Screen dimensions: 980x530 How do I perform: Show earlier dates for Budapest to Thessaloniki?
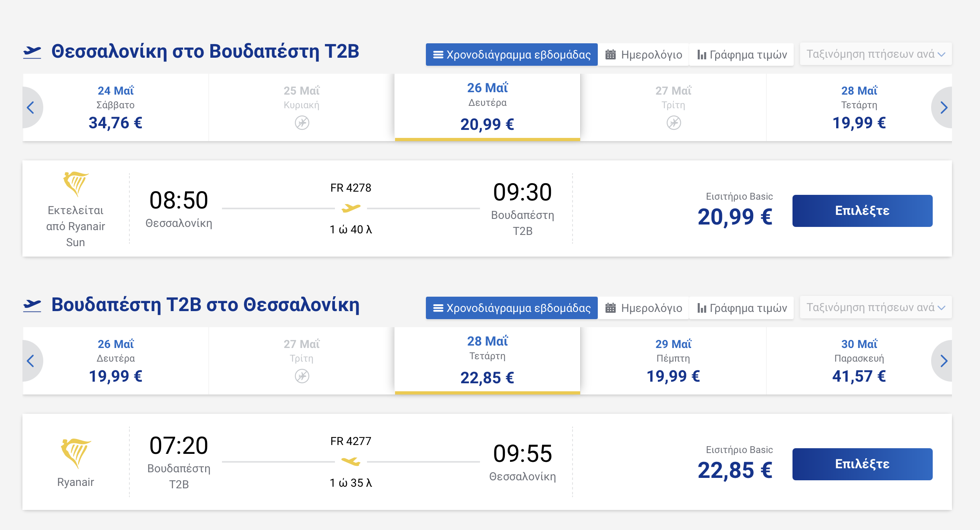(x=31, y=361)
